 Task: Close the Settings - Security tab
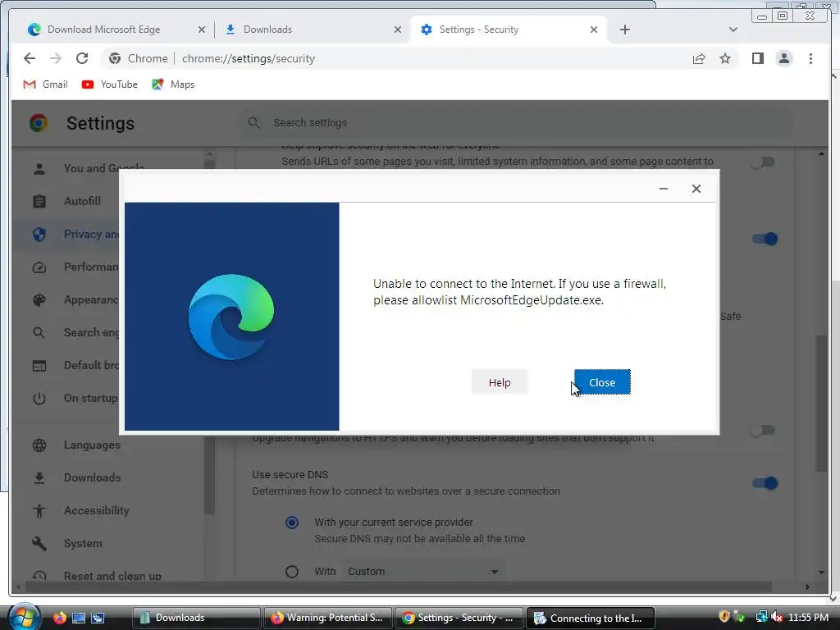tap(594, 30)
